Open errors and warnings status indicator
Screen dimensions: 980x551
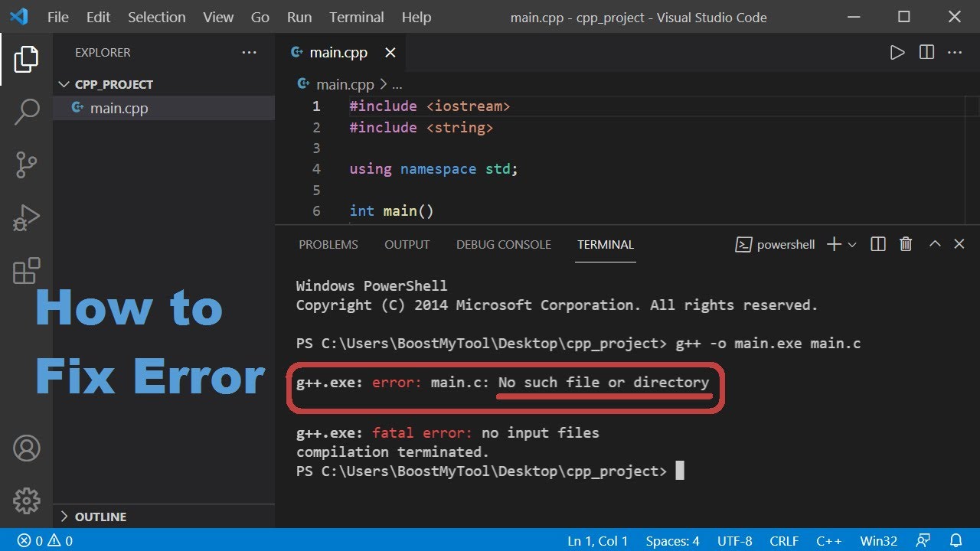click(x=45, y=541)
